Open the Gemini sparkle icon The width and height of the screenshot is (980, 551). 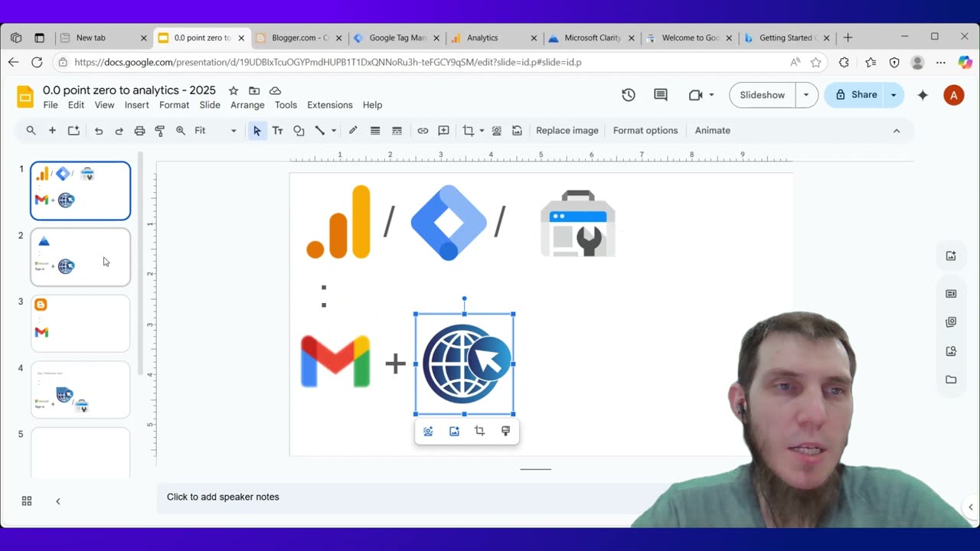click(x=923, y=95)
